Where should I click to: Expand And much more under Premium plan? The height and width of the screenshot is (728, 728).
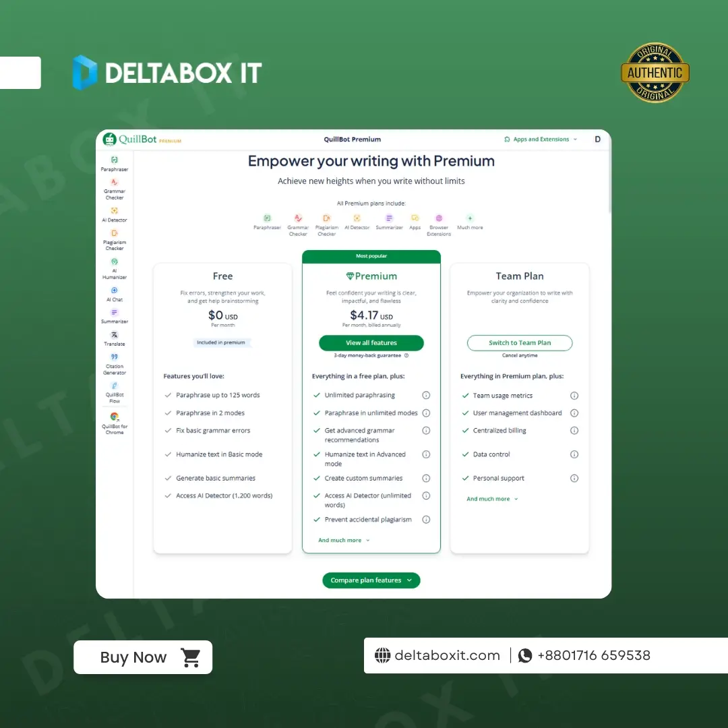point(344,541)
